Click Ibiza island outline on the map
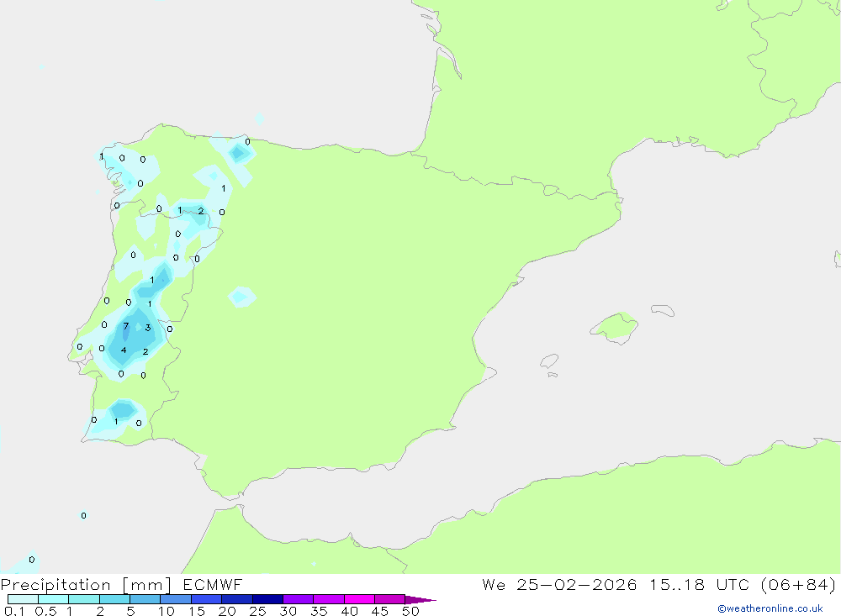This screenshot has width=841, height=616. pos(549,361)
